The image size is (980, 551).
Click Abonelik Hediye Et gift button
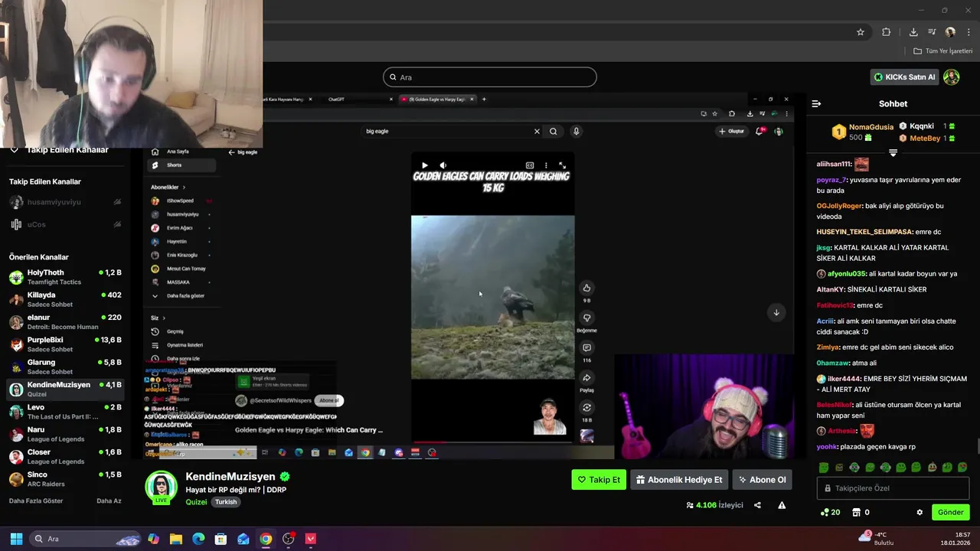[x=679, y=480]
